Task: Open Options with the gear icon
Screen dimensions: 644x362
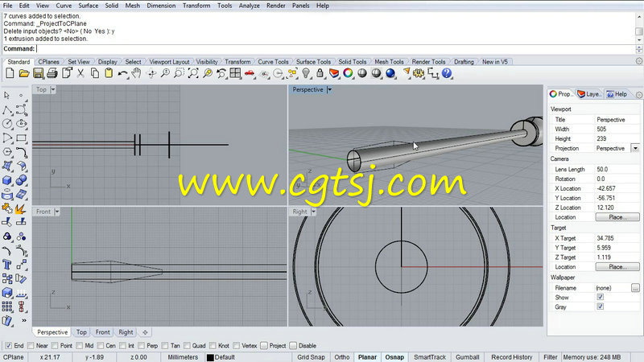Action: pyautogui.click(x=419, y=73)
